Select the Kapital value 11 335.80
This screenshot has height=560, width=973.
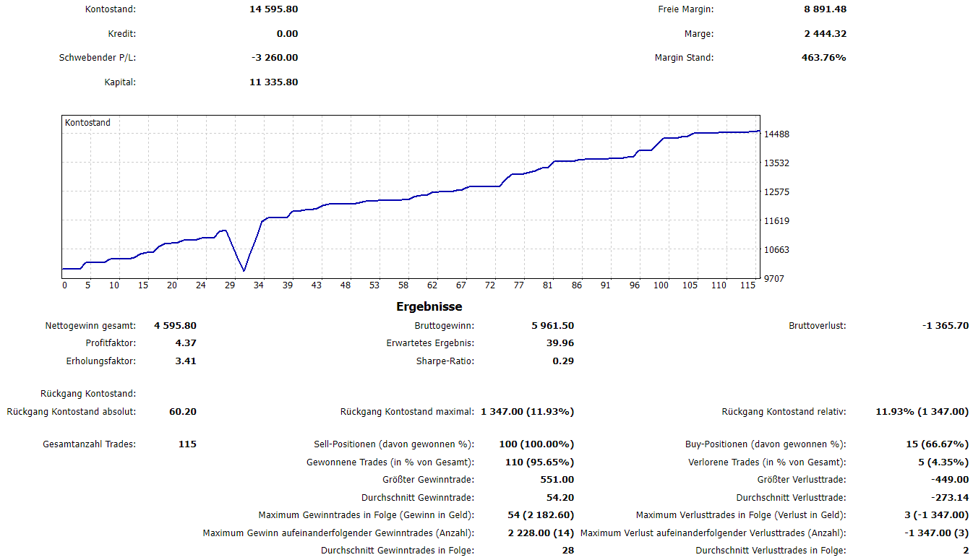point(273,82)
